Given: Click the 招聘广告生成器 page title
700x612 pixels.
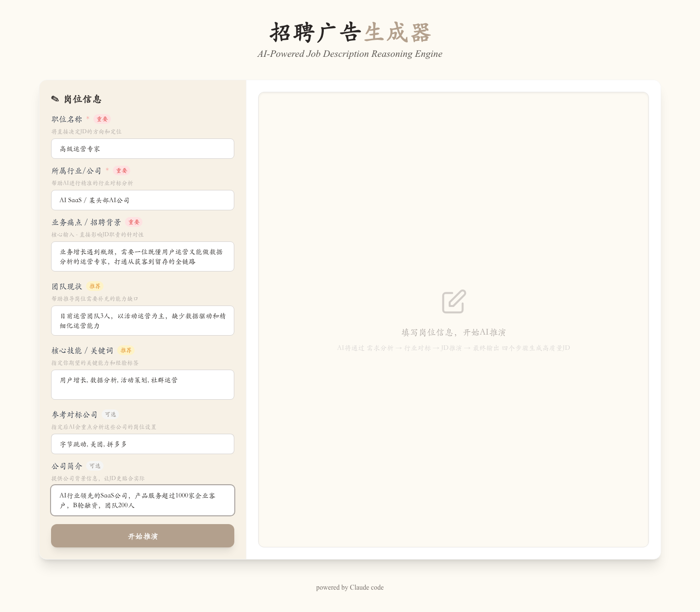Looking at the screenshot, I should (350, 33).
